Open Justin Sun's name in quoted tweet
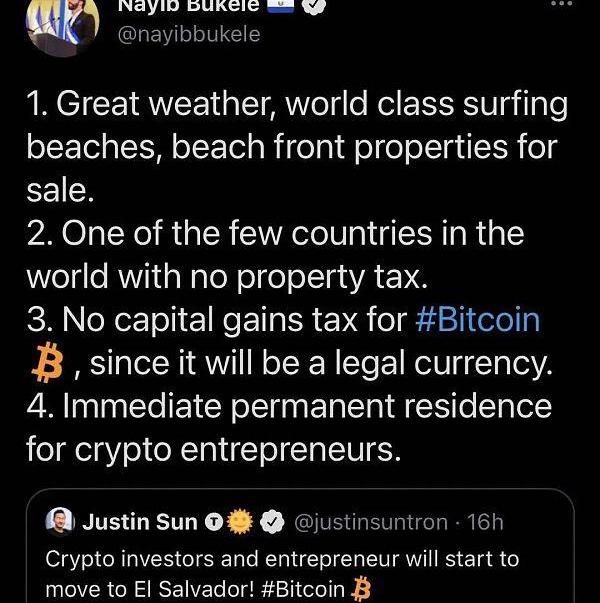The height and width of the screenshot is (603, 600). [x=138, y=522]
